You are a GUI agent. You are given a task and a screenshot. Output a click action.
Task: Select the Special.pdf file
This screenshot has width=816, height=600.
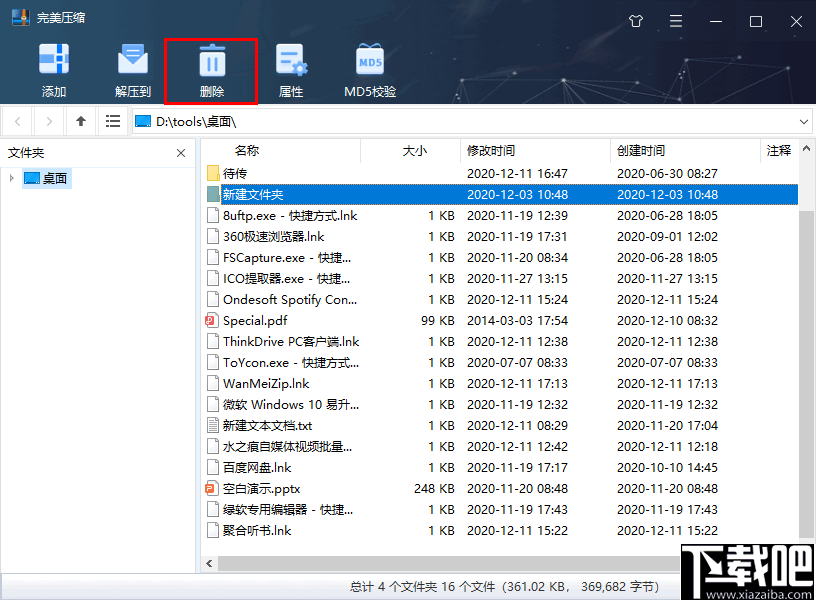click(502, 321)
